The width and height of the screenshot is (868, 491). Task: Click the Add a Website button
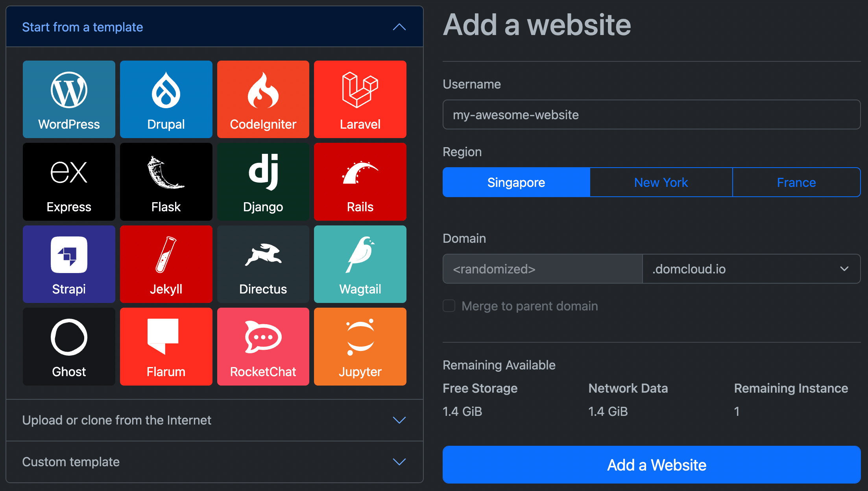[652, 465]
